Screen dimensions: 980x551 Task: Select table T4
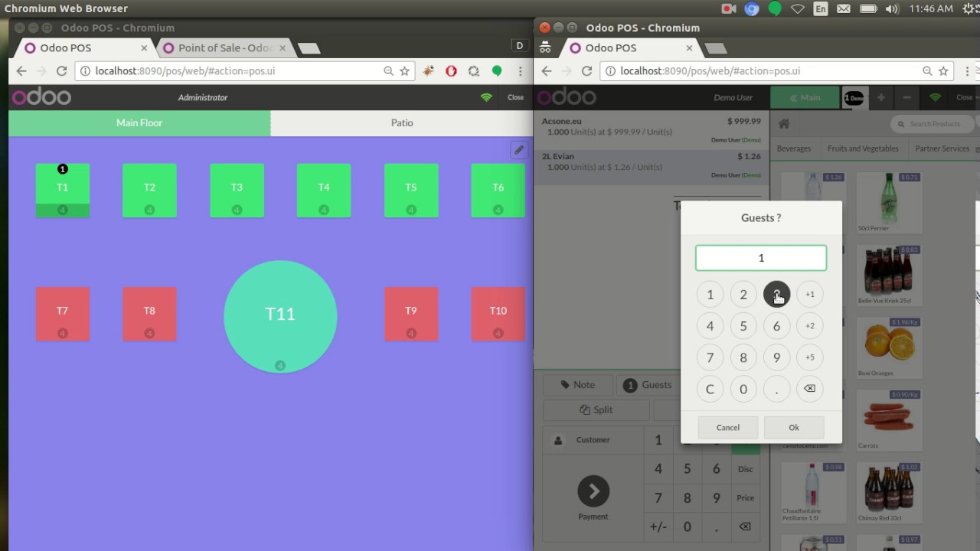click(324, 191)
